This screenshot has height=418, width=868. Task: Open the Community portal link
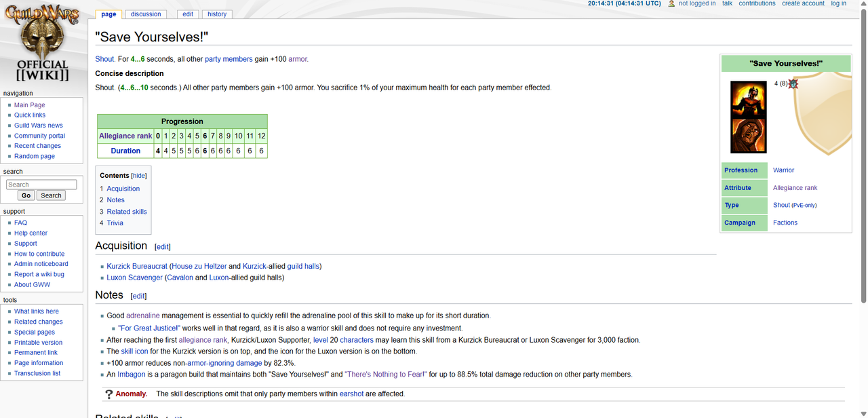point(40,136)
